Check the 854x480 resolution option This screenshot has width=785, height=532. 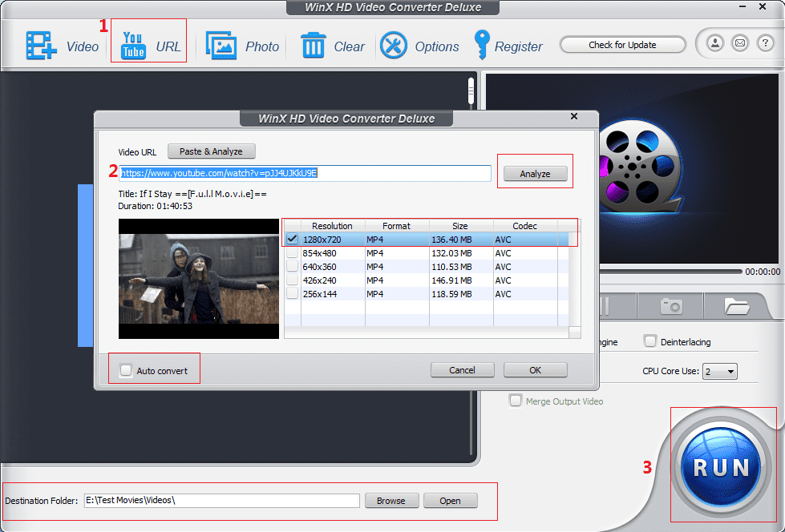pyautogui.click(x=293, y=252)
